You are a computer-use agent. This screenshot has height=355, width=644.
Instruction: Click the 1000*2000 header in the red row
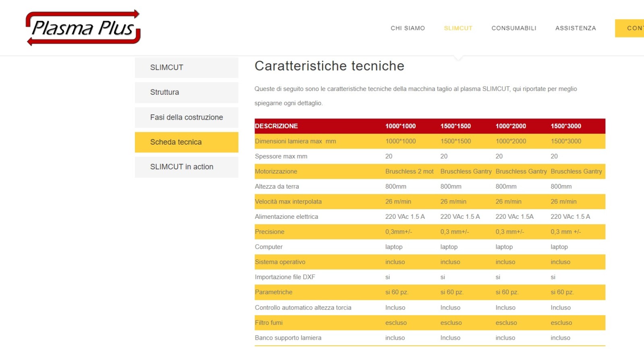511,126
